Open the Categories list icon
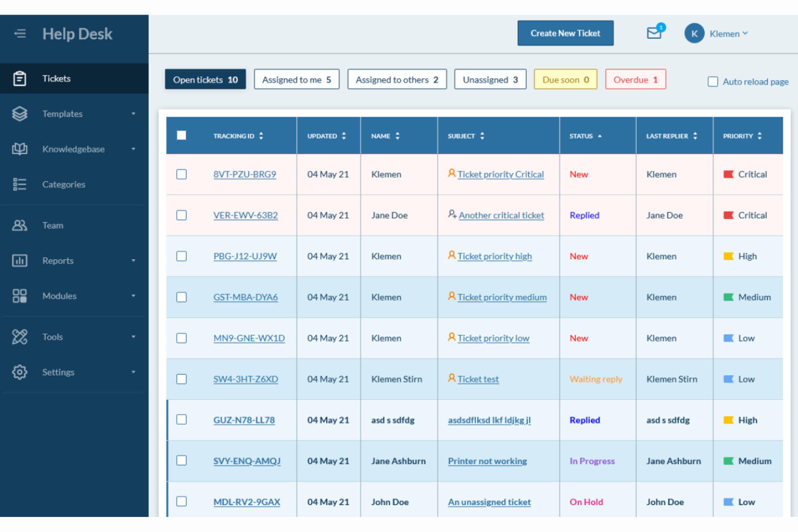 (x=19, y=184)
